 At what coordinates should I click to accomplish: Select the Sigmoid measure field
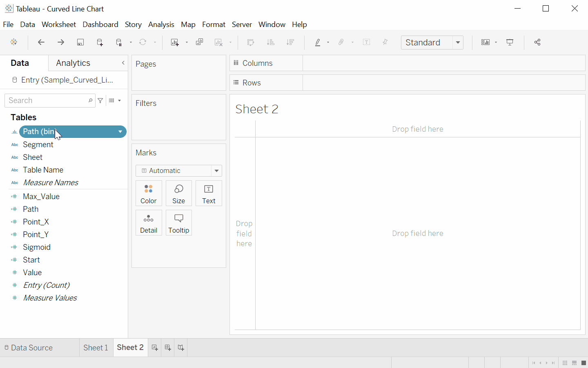coord(36,247)
